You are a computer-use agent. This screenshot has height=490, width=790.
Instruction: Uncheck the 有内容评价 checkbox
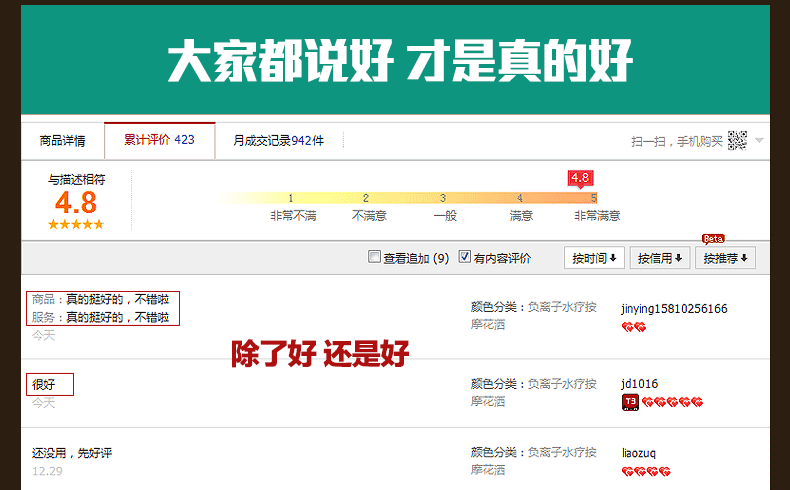(465, 257)
